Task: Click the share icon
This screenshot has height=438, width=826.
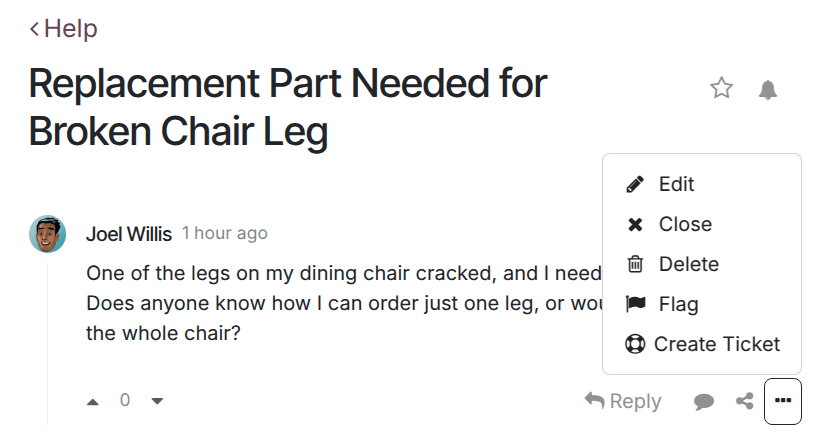Action: tap(744, 402)
